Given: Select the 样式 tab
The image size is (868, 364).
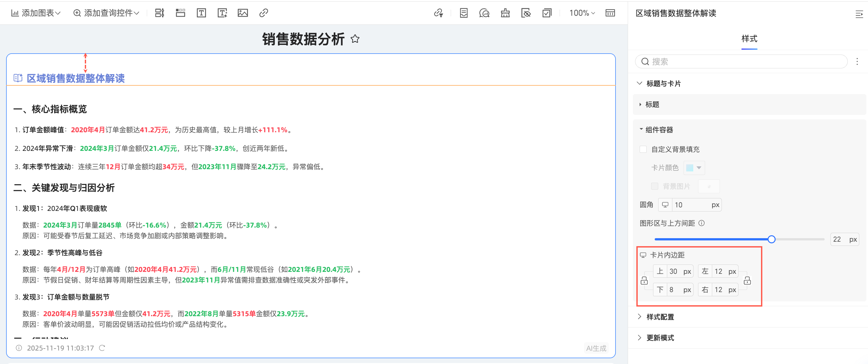Looking at the screenshot, I should point(749,39).
